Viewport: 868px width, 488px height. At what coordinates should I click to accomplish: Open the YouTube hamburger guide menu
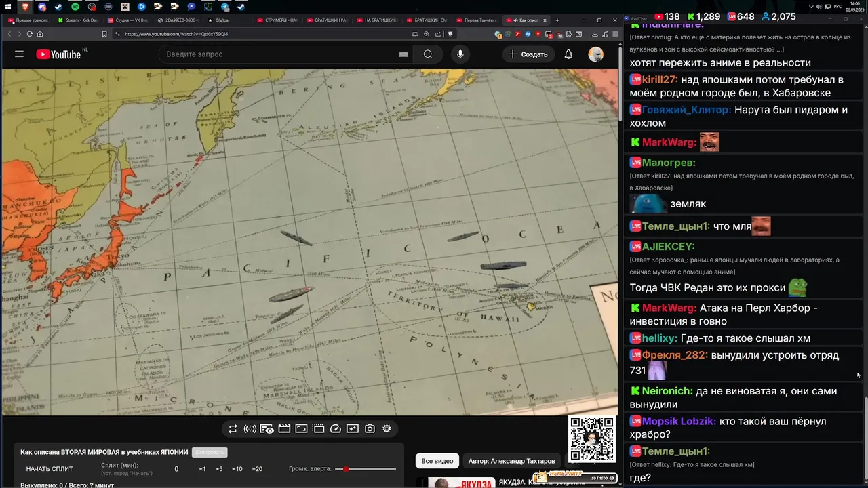pos(19,54)
